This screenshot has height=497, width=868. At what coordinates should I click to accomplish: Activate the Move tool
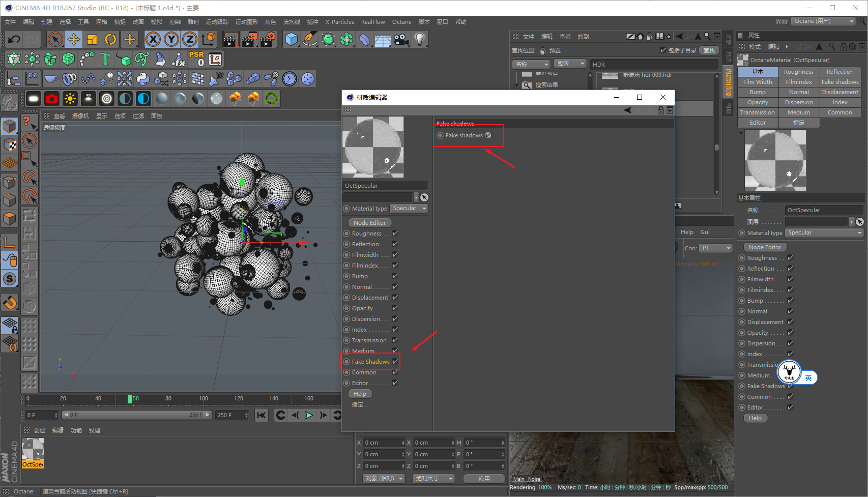74,39
